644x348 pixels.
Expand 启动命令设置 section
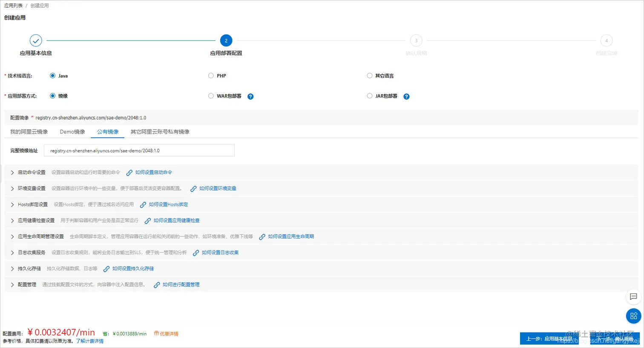click(x=12, y=173)
